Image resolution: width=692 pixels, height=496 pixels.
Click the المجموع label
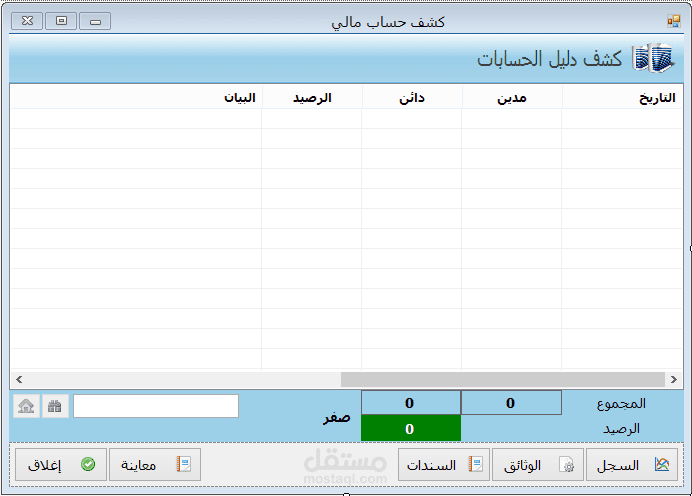click(x=621, y=403)
